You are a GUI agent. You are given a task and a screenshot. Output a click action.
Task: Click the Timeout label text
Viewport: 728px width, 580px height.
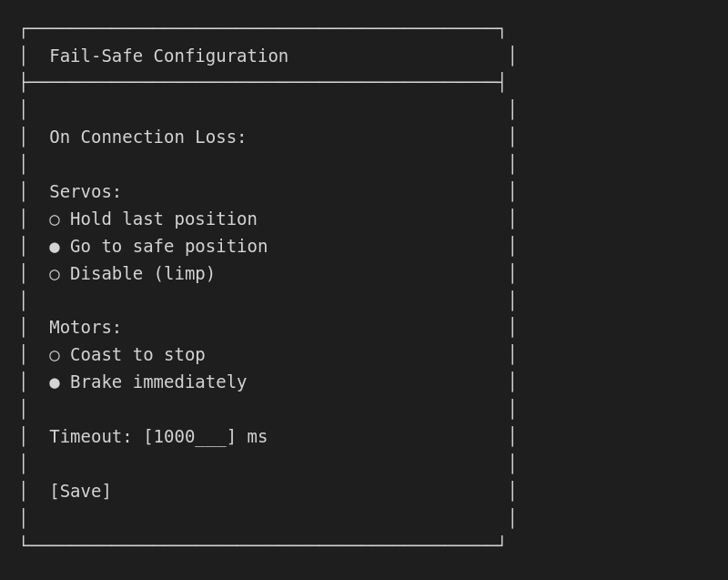[85, 436]
